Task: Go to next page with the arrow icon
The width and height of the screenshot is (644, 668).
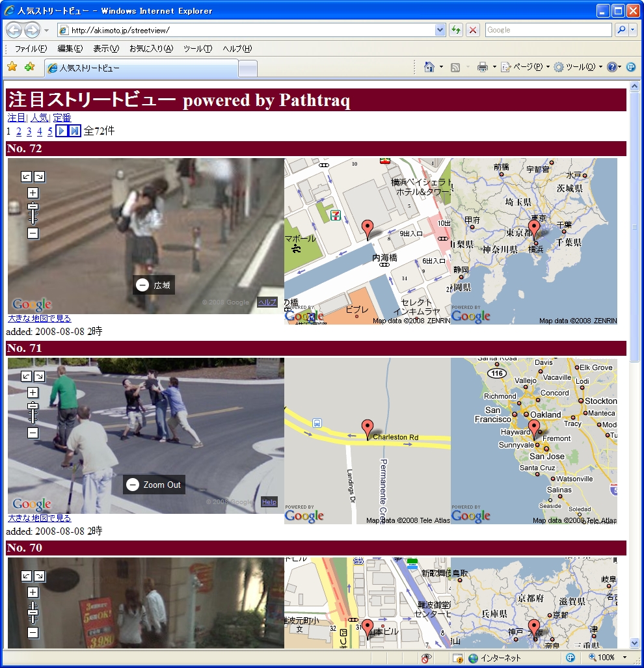Action: coord(62,131)
